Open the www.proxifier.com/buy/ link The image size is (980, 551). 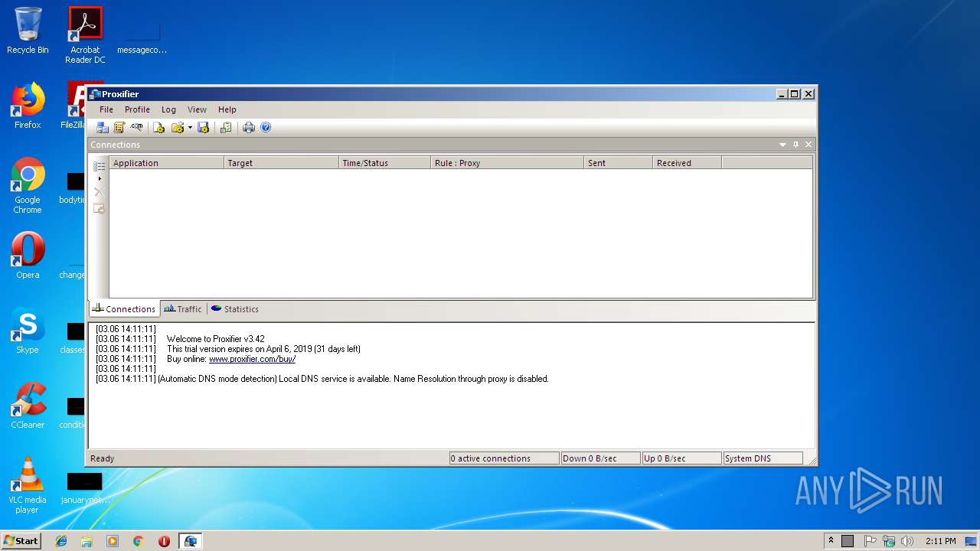tap(252, 359)
